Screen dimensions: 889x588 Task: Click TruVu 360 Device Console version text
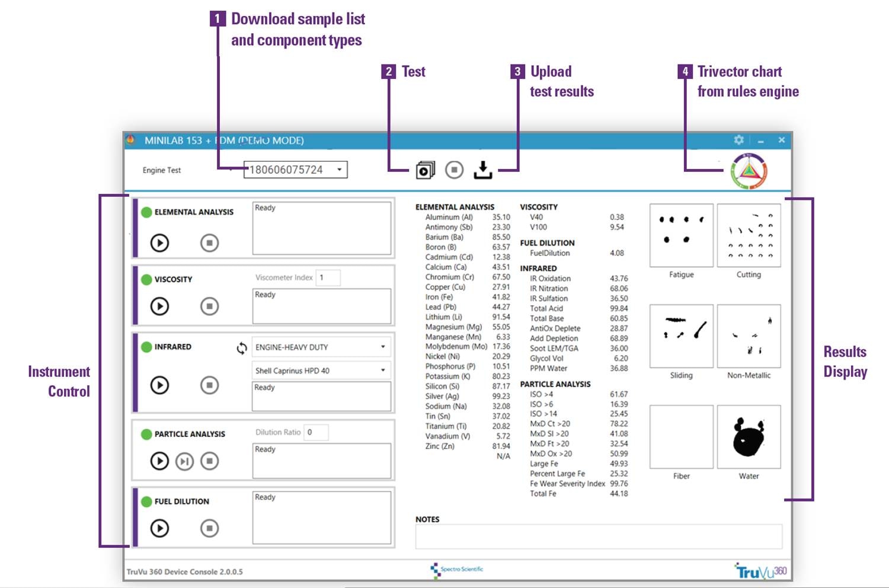(184, 572)
